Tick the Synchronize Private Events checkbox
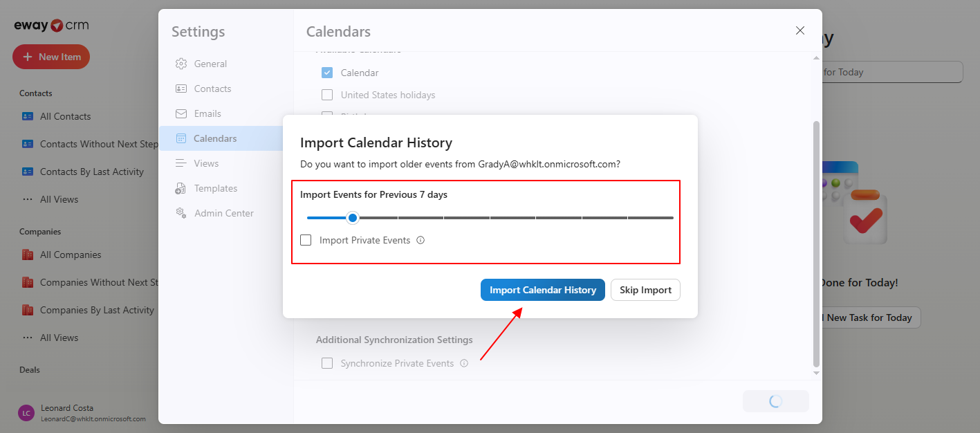The width and height of the screenshot is (980, 433). [327, 363]
